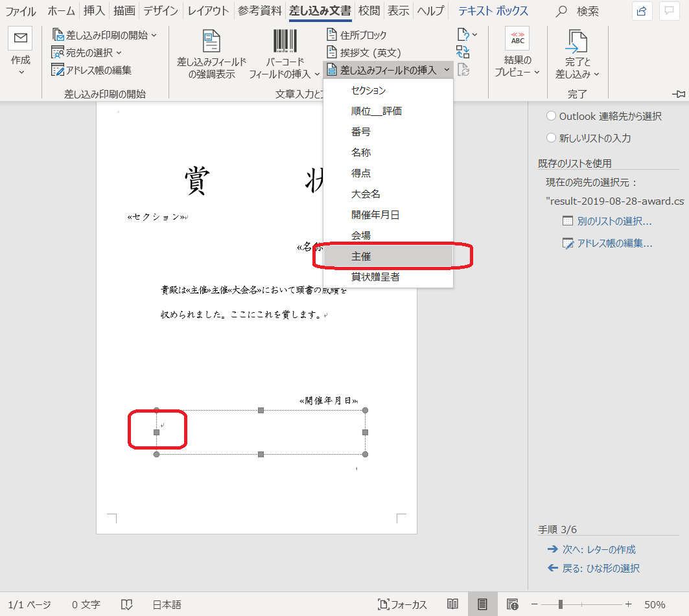Screen dimensions: 689x616
Task: Open the 参考資料 ribbon tab
Action: pyautogui.click(x=259, y=11)
